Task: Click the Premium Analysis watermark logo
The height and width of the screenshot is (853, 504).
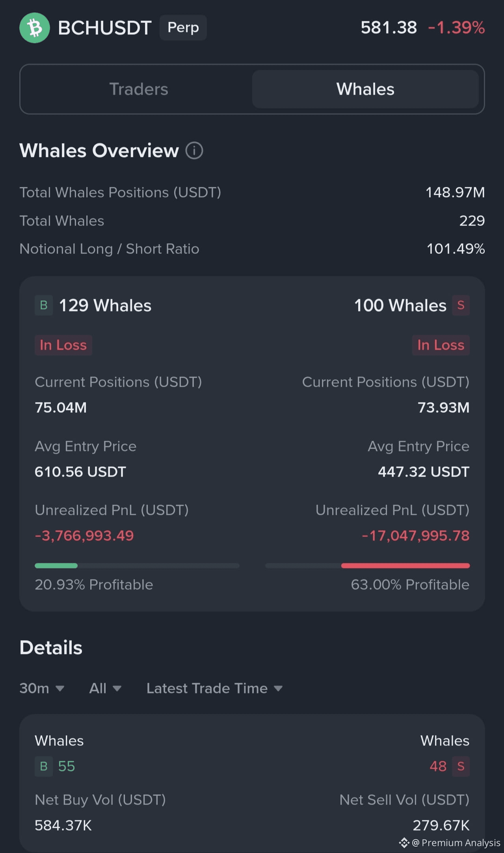Action: pos(404,843)
